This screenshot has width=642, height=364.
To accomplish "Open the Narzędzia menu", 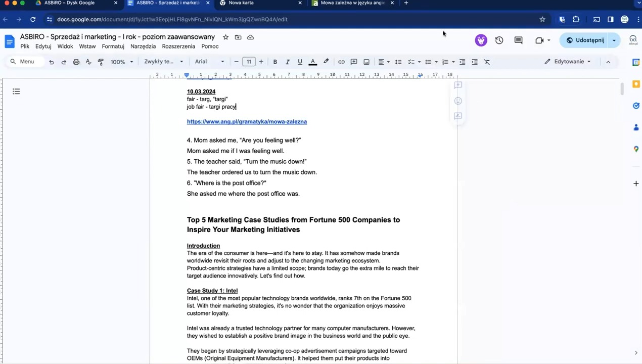I will (143, 47).
